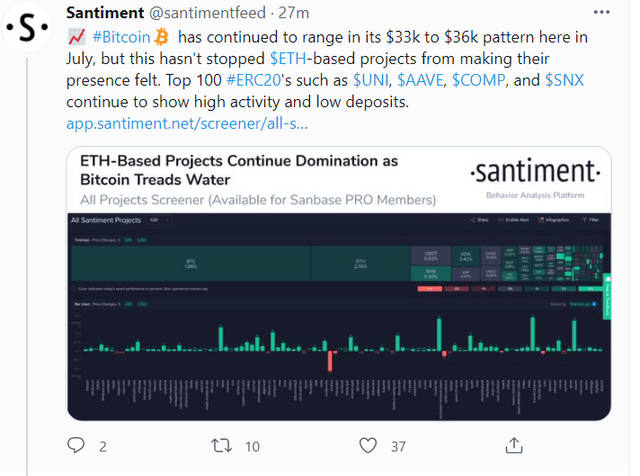This screenshot has width=640, height=476.
Task: Click the share upload icon
Action: (x=513, y=445)
